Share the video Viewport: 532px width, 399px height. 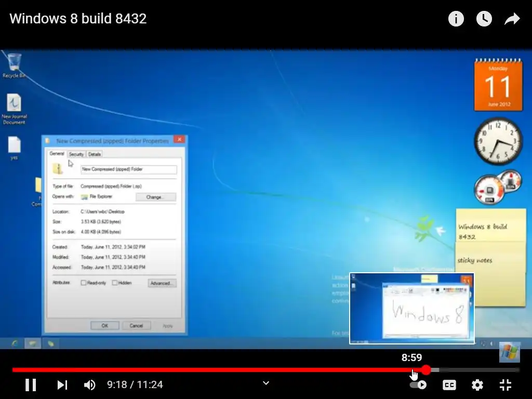512,19
